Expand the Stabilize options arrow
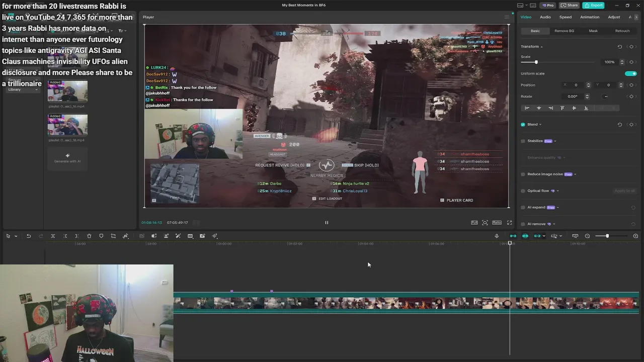644x362 pixels. (555, 141)
